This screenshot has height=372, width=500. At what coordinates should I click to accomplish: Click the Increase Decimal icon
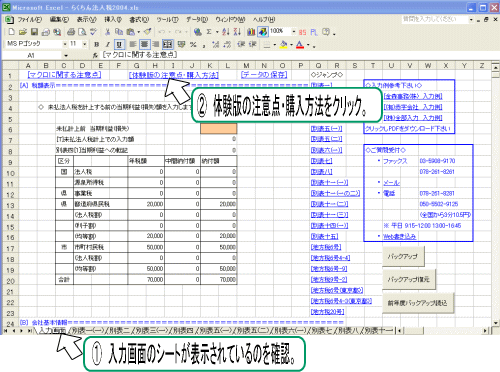pos(216,44)
